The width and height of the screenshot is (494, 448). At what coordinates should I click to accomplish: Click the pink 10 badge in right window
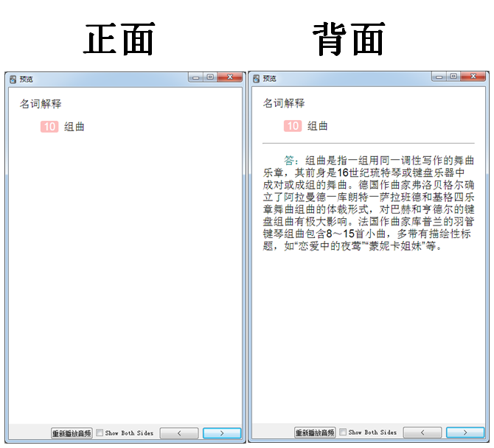pyautogui.click(x=293, y=126)
